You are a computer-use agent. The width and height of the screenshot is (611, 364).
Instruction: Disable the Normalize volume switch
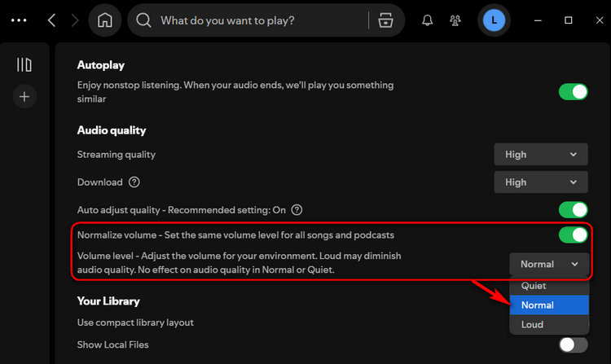[x=574, y=235]
